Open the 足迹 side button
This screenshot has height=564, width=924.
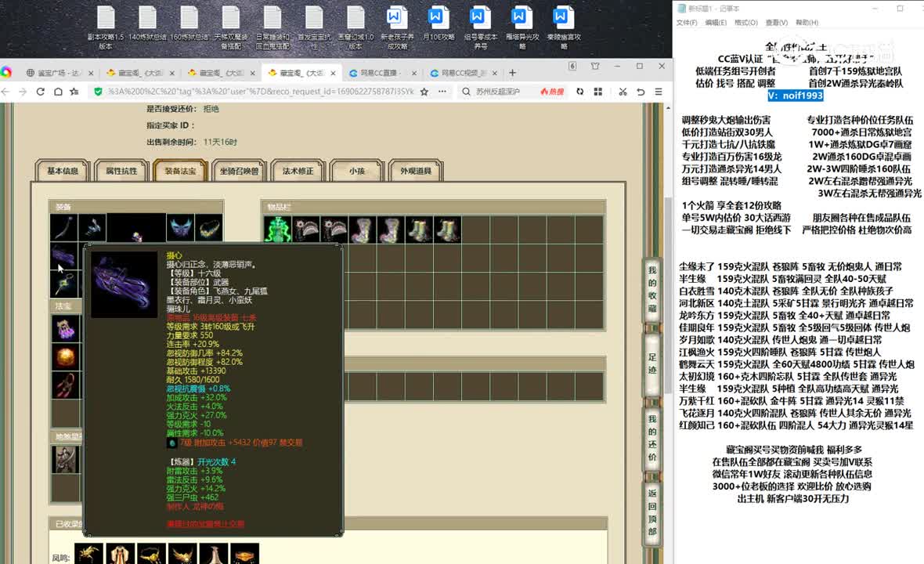tap(651, 363)
